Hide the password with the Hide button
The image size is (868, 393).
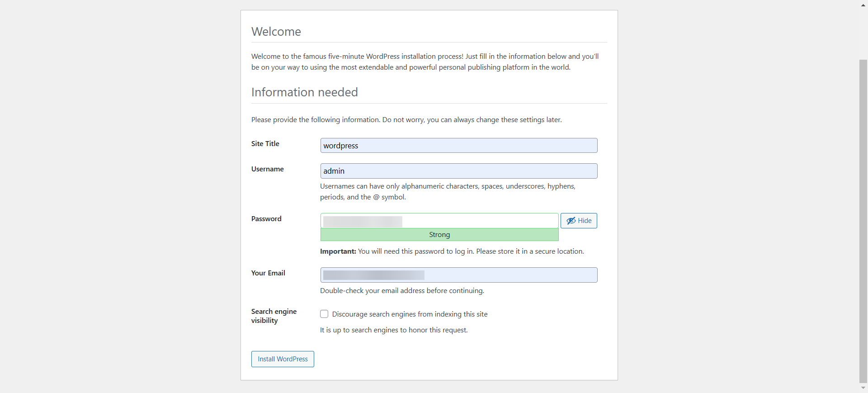[x=579, y=221]
